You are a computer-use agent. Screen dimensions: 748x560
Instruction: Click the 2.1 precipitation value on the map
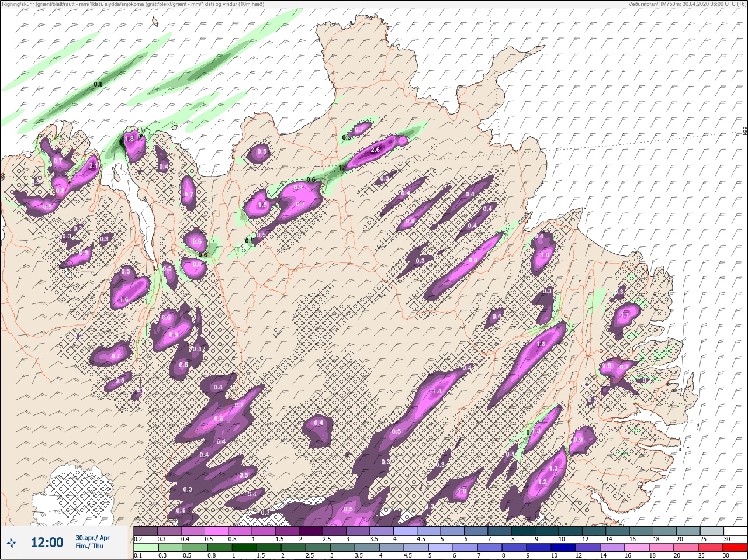[x=93, y=165]
